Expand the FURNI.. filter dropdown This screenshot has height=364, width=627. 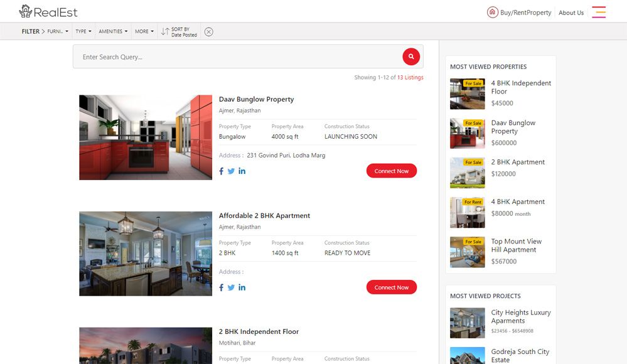tap(58, 31)
